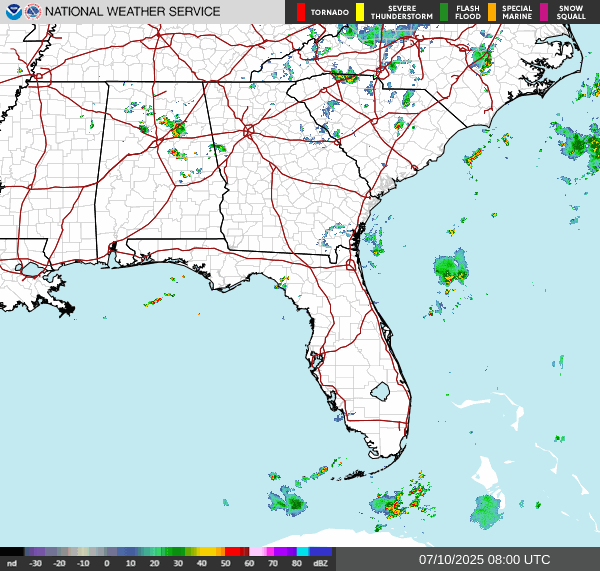This screenshot has width=600, height=571.
Task: Click the 60 value on dBZ scale
Action: point(249,563)
